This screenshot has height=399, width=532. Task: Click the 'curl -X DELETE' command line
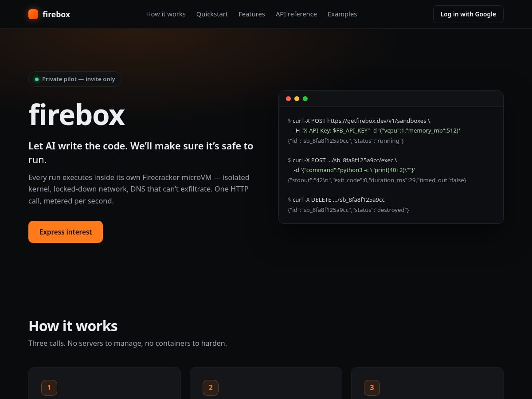click(336, 199)
